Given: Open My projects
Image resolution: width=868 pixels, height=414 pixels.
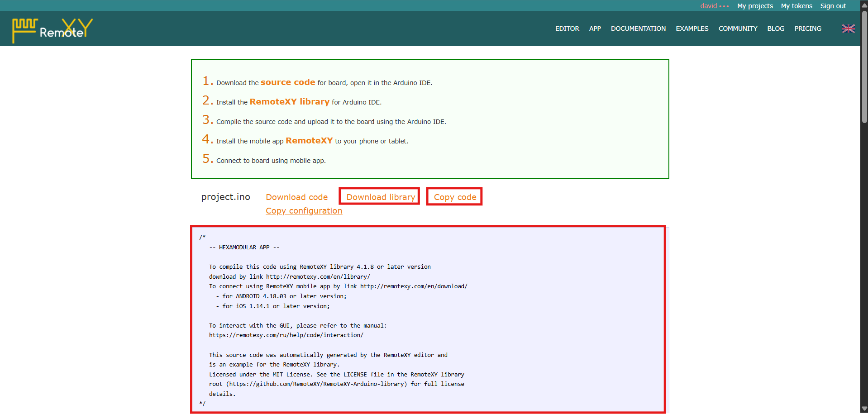Looking at the screenshot, I should pos(755,6).
